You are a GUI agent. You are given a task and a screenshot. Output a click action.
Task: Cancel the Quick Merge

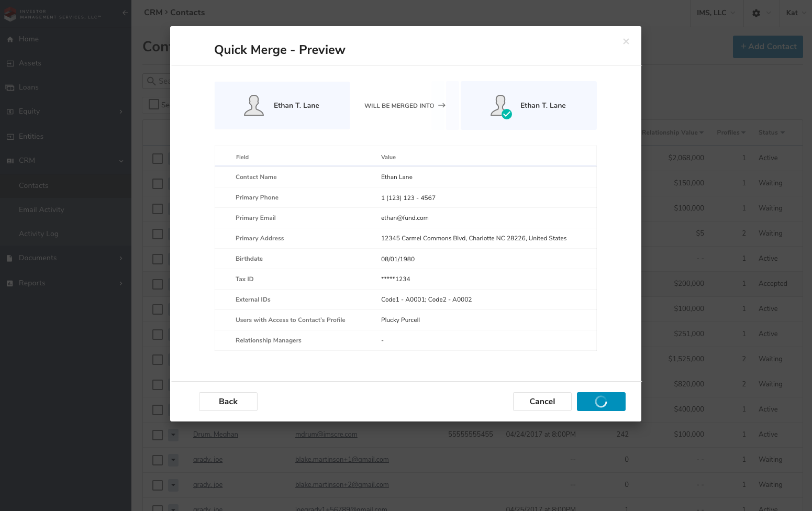[542, 402]
